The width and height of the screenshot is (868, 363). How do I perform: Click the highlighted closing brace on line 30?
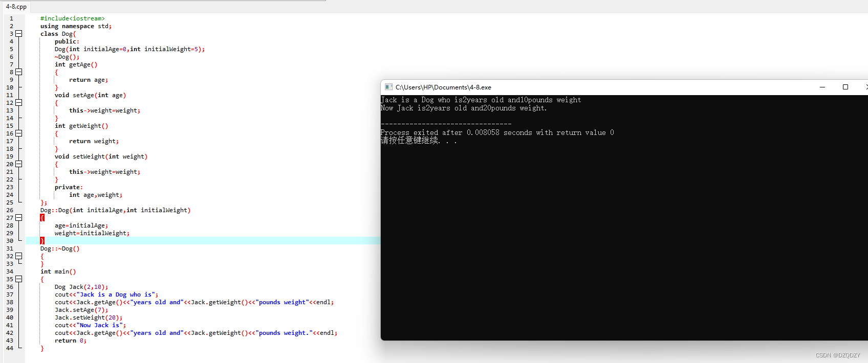[42, 241]
